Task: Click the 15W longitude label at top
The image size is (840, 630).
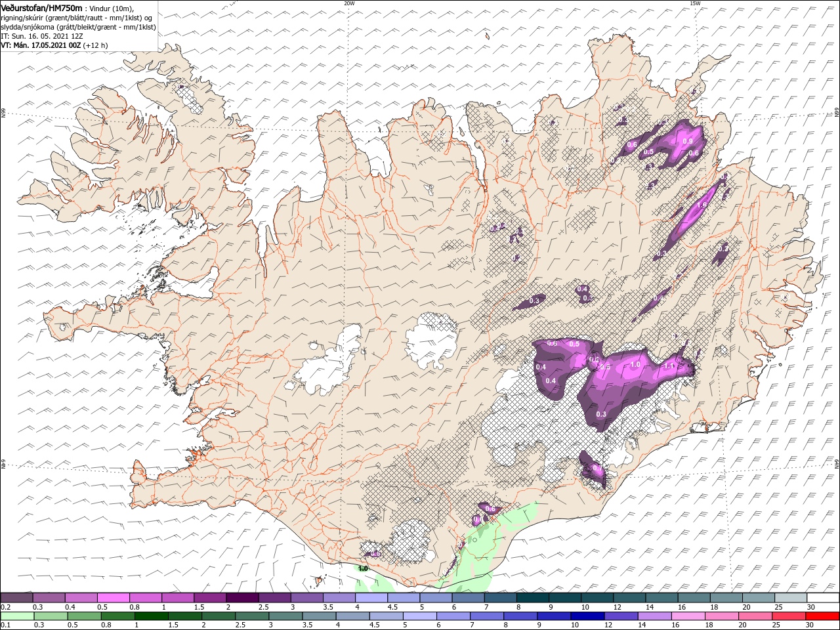Action: [695, 3]
